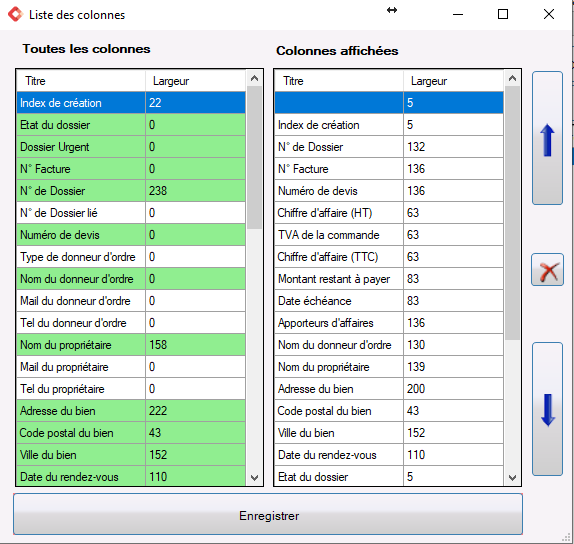Click the blue up arrow to move column up
The image size is (574, 544).
547,138
